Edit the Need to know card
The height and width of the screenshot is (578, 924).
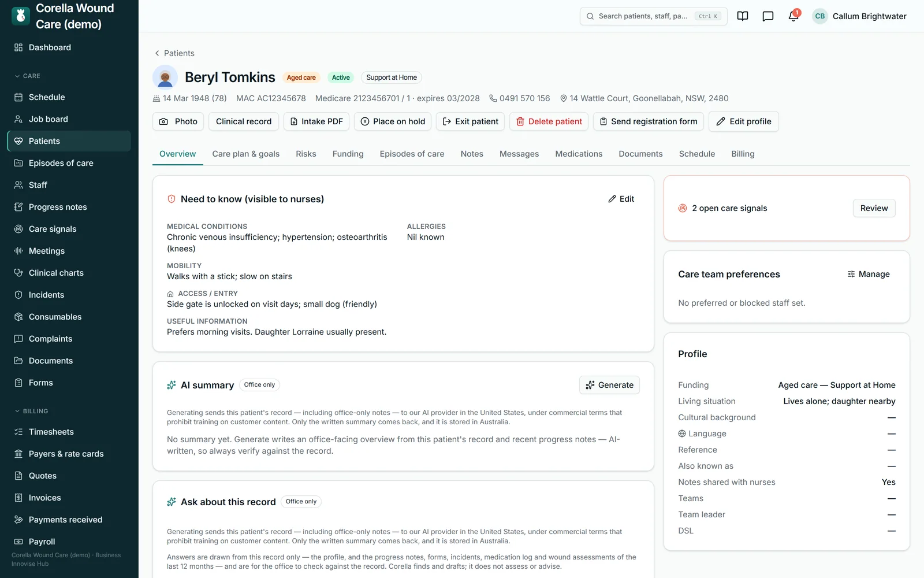pyautogui.click(x=621, y=199)
